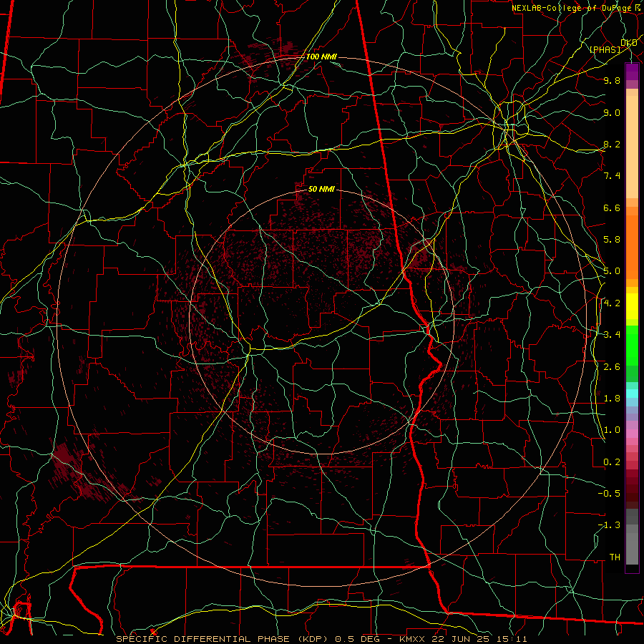Click the [PHAS] units label

605,49
